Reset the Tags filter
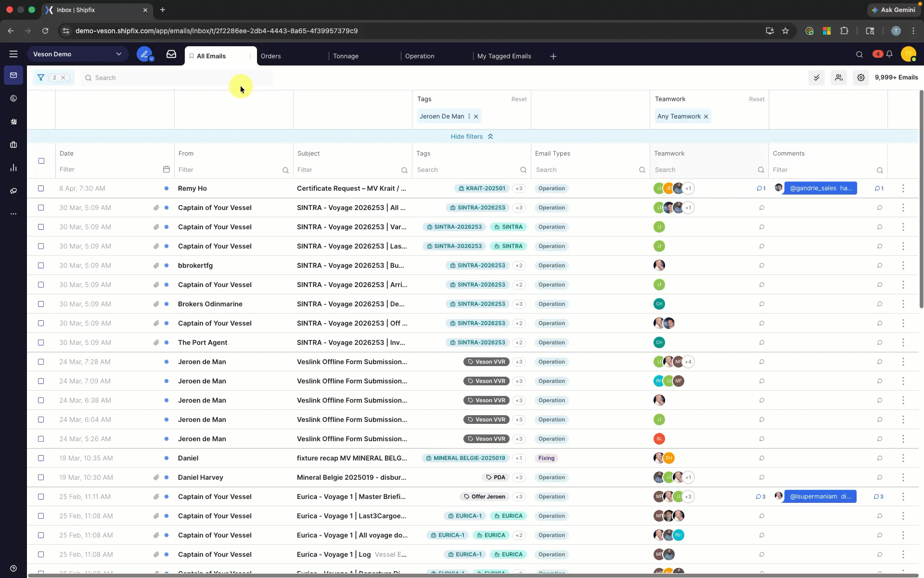 click(x=519, y=99)
